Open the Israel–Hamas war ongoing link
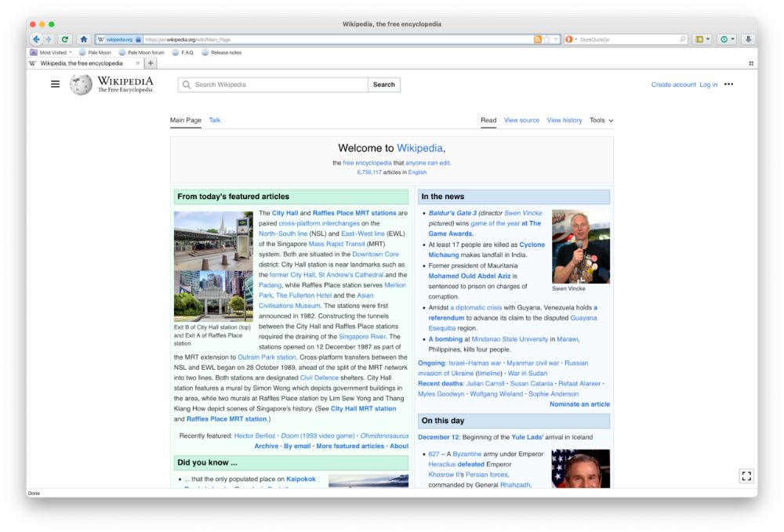The height and width of the screenshot is (532, 784). 474,364
